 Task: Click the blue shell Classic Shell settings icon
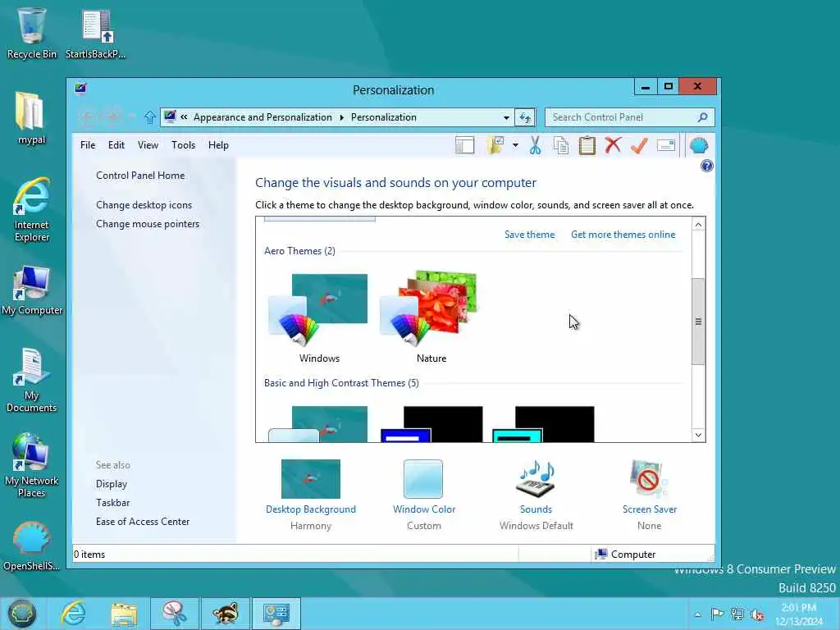(699, 145)
